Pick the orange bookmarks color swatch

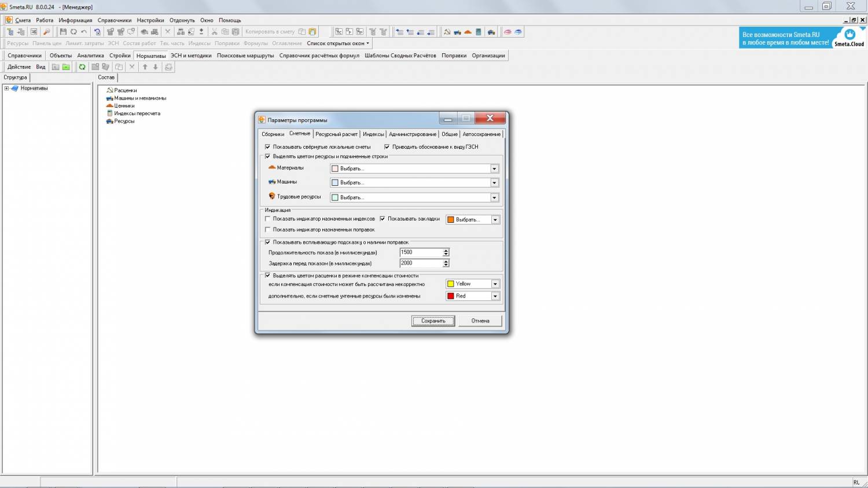(451, 219)
